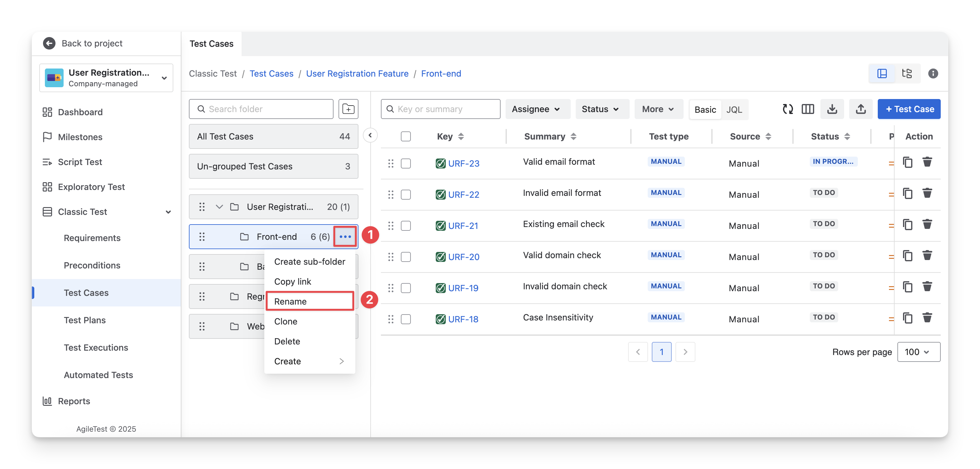This screenshot has width=980, height=469.
Task: Delete test case URF-21 via the trash icon
Action: pos(927,225)
